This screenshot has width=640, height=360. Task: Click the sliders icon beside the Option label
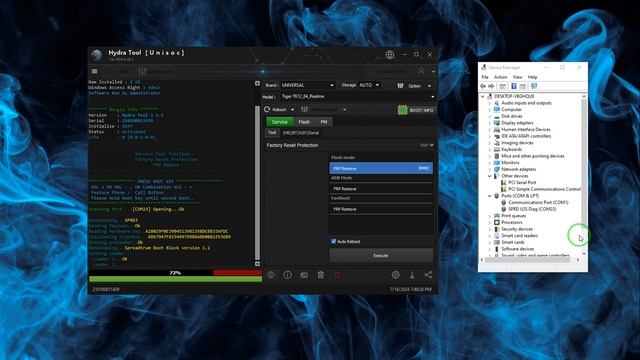(x=400, y=86)
